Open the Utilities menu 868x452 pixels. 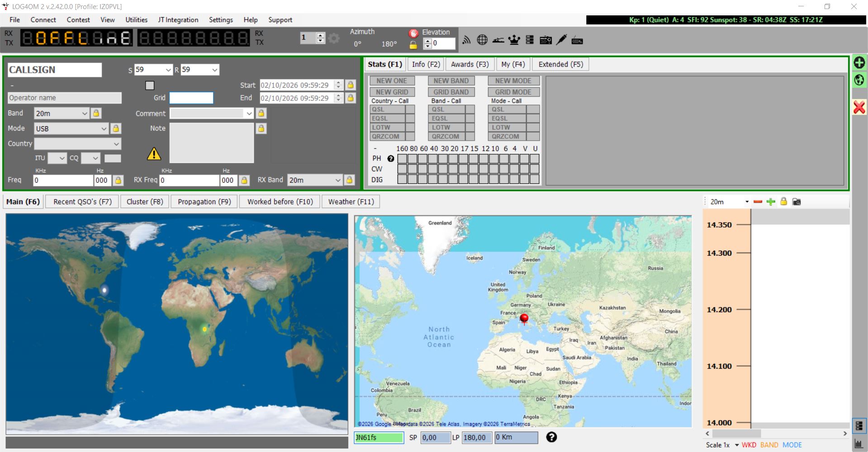136,20
